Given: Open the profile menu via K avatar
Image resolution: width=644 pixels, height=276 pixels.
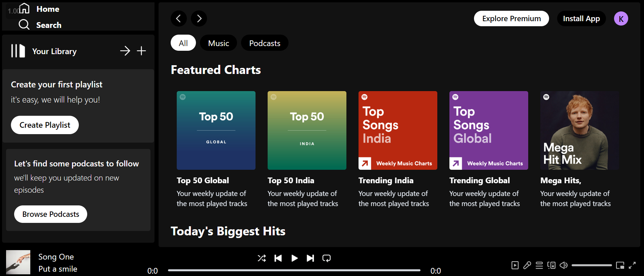Looking at the screenshot, I should (x=621, y=18).
